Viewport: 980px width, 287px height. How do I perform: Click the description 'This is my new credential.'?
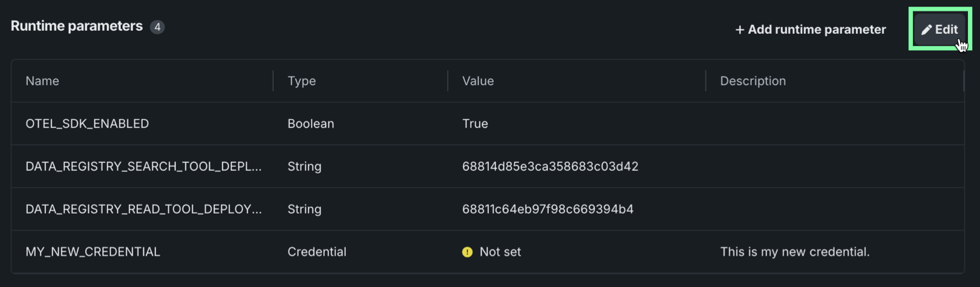pyautogui.click(x=794, y=252)
